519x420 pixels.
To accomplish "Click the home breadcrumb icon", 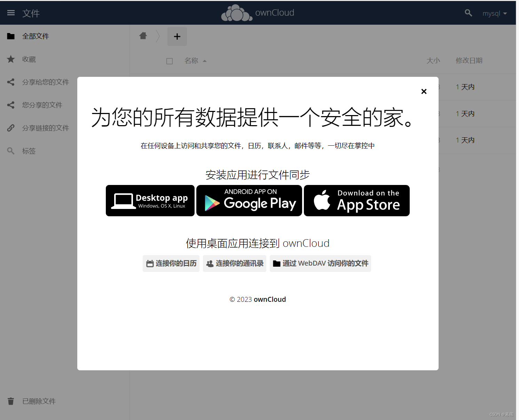I will point(143,36).
